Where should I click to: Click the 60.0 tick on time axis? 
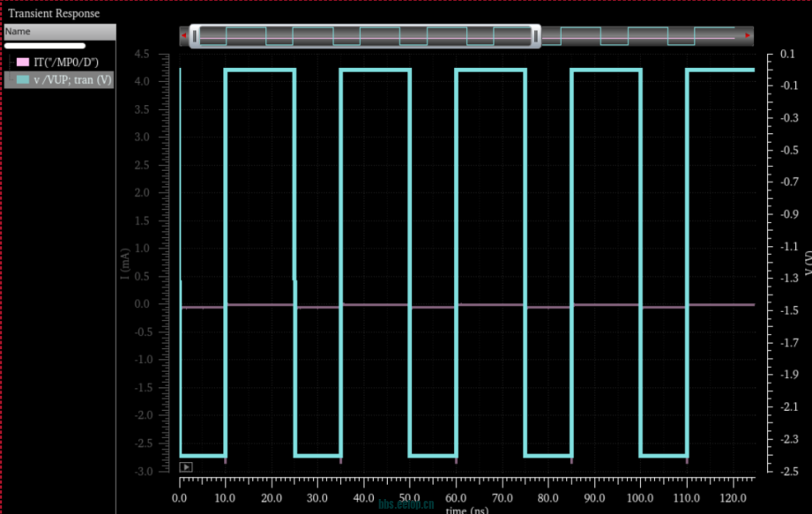(456, 498)
